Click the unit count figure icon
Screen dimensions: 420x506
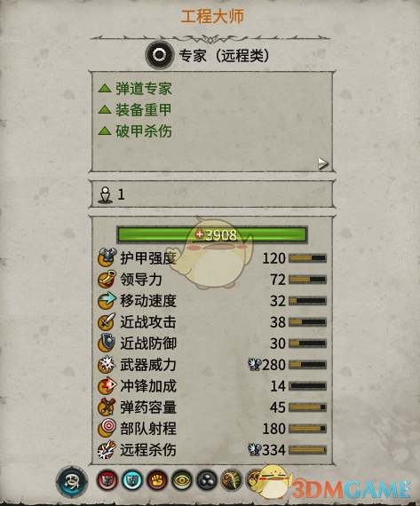coord(106,195)
